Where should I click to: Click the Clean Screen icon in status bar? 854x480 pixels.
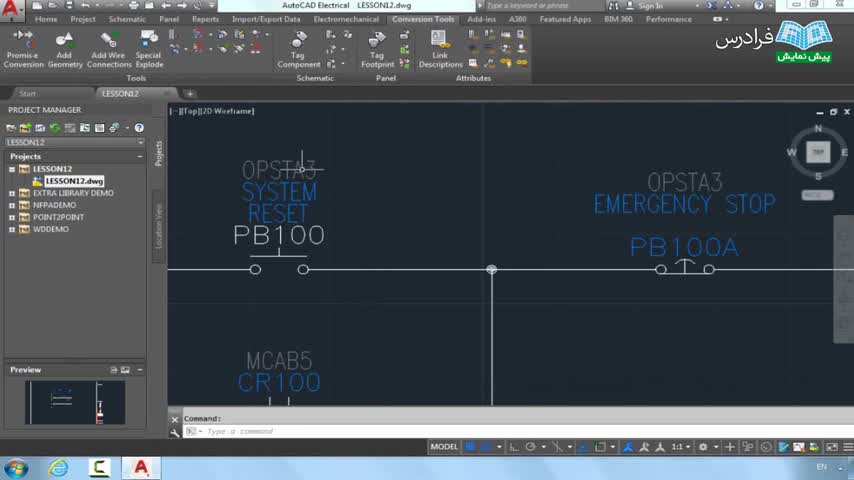coord(832,447)
